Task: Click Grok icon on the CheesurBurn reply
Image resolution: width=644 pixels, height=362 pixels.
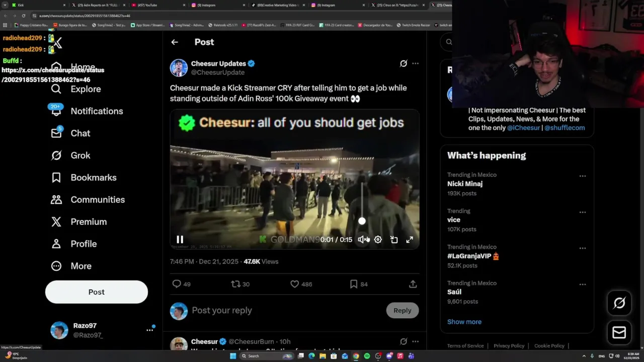Action: click(403, 341)
